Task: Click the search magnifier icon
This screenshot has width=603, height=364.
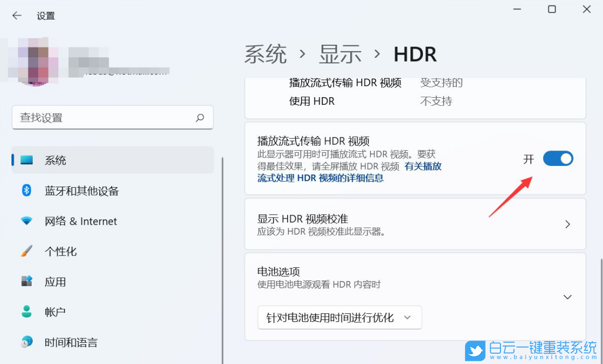Action: click(x=200, y=117)
